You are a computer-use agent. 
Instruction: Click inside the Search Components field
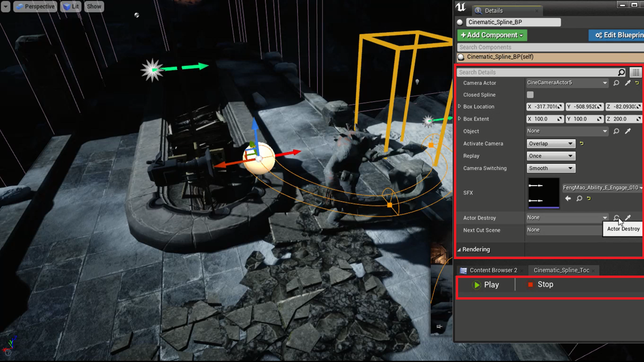tap(537, 47)
